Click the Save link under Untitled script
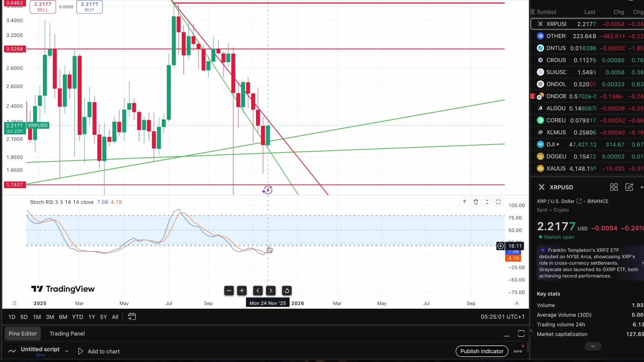The height and width of the screenshot is (362, 644). click(x=40, y=355)
